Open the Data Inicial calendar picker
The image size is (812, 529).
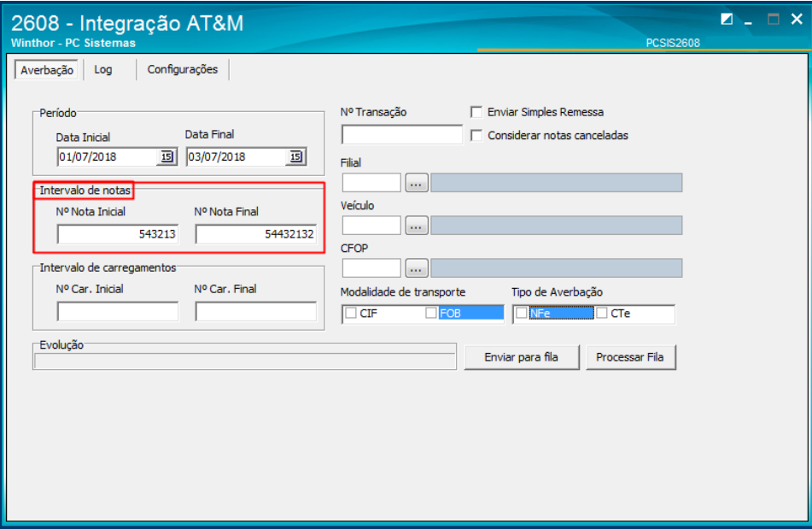[166, 156]
